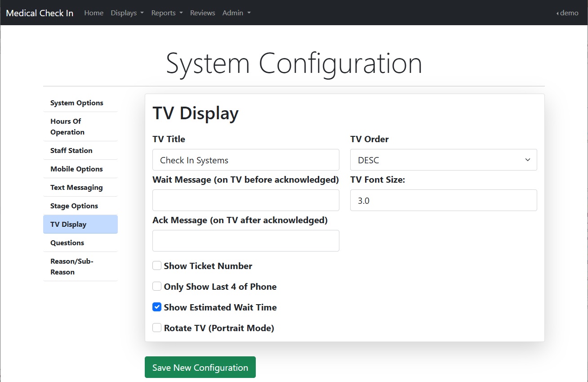Click the System Configuration page title

coord(294,63)
